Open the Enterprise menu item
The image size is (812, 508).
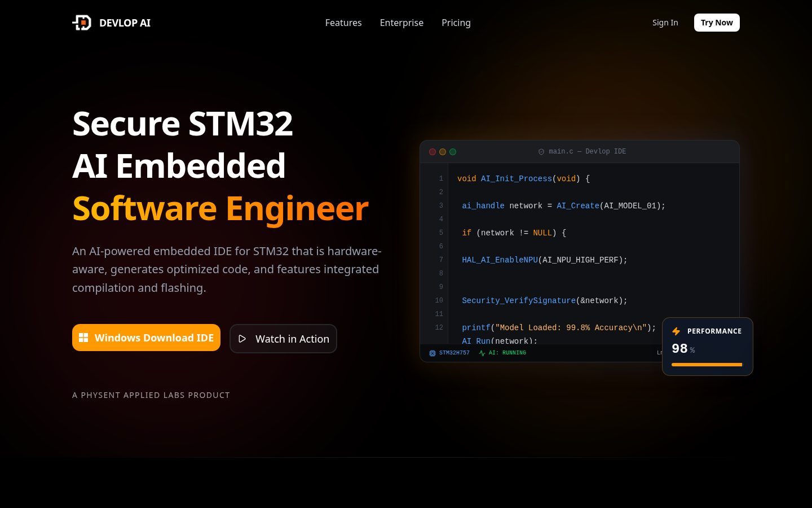click(x=401, y=23)
